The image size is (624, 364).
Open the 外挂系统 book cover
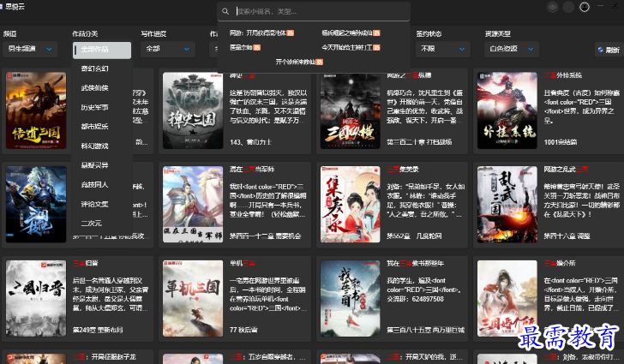[x=507, y=110]
